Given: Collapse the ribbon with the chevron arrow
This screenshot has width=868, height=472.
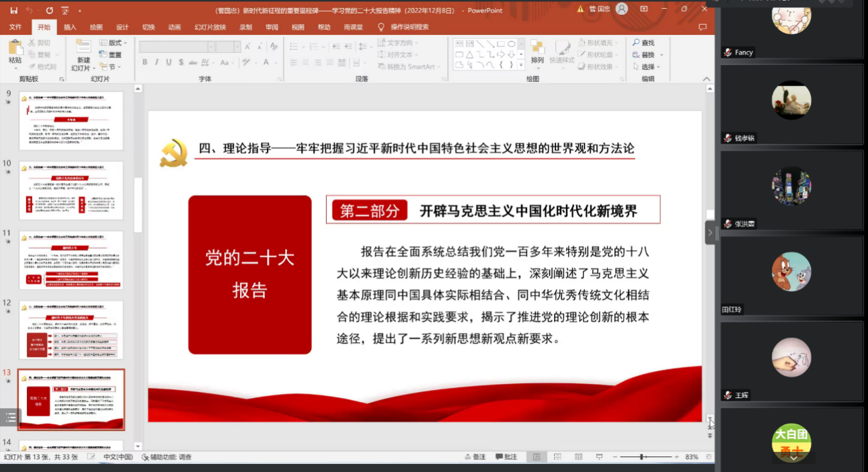Looking at the screenshot, I should point(707,79).
